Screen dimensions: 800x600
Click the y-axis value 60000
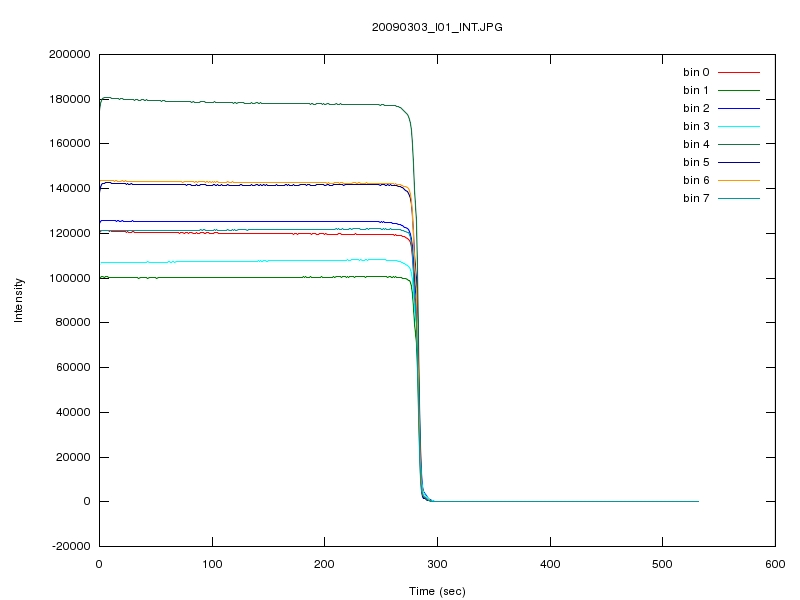[73, 367]
